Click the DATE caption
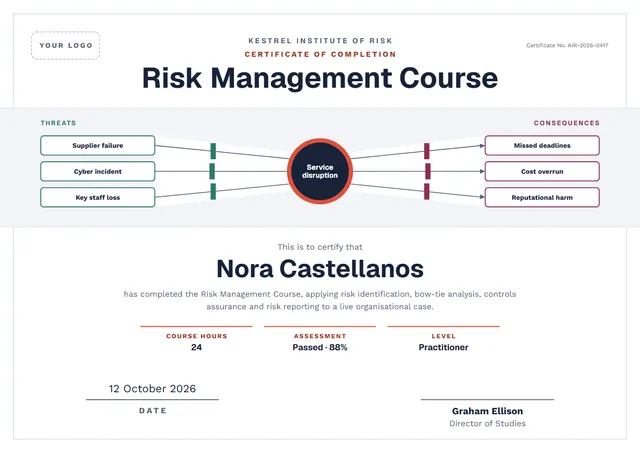The height and width of the screenshot is (453, 640). (x=153, y=411)
